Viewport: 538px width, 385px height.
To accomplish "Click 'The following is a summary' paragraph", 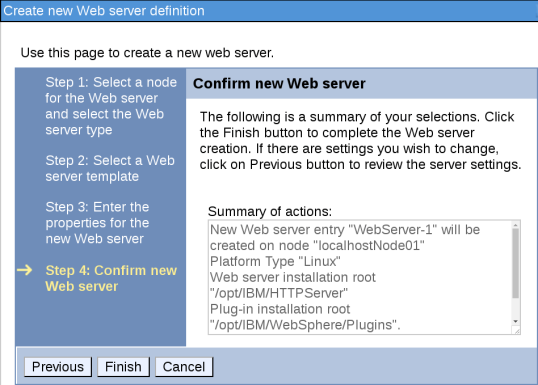I will (360, 141).
